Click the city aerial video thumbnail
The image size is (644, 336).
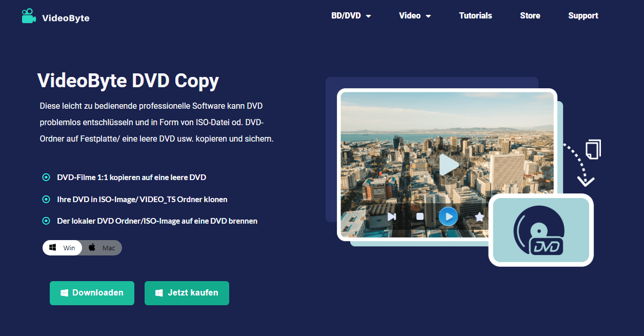(x=447, y=164)
